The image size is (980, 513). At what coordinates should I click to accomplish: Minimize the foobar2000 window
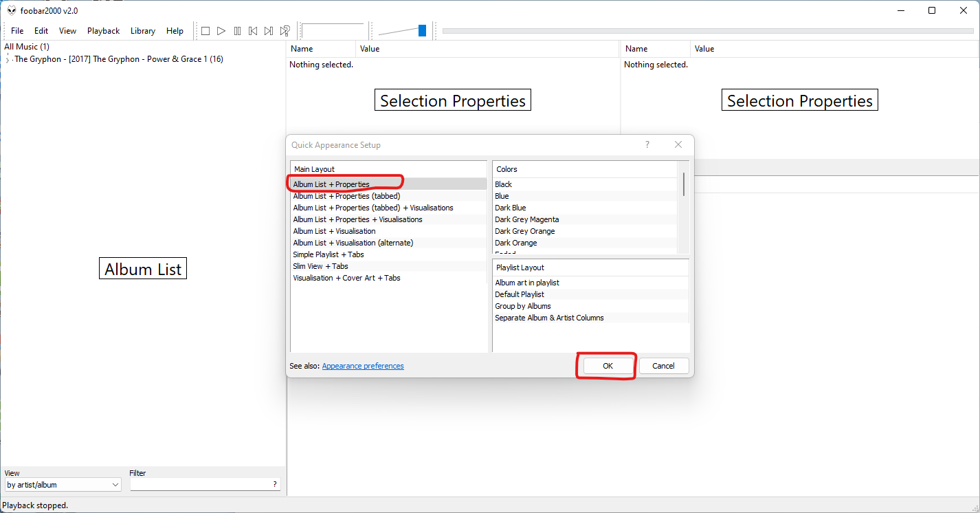pos(900,10)
